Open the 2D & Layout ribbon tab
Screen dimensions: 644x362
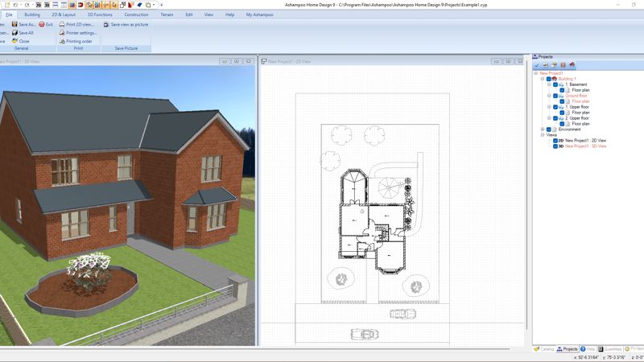coord(64,14)
